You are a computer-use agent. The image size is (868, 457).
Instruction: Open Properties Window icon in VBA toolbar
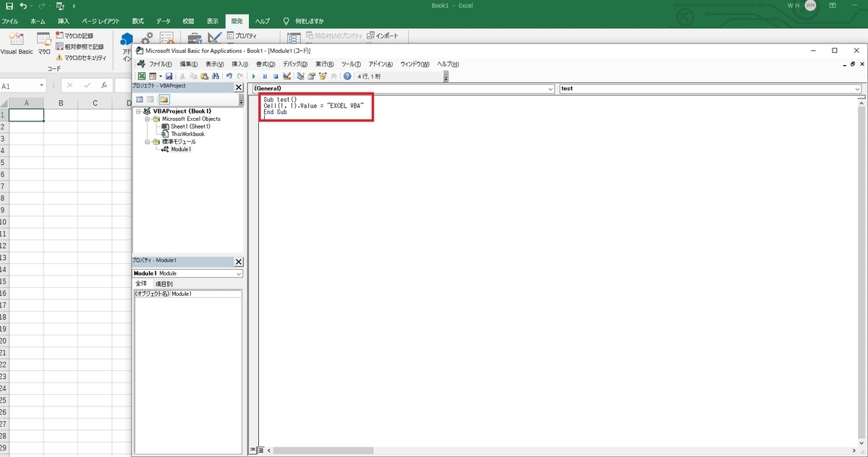(x=311, y=76)
